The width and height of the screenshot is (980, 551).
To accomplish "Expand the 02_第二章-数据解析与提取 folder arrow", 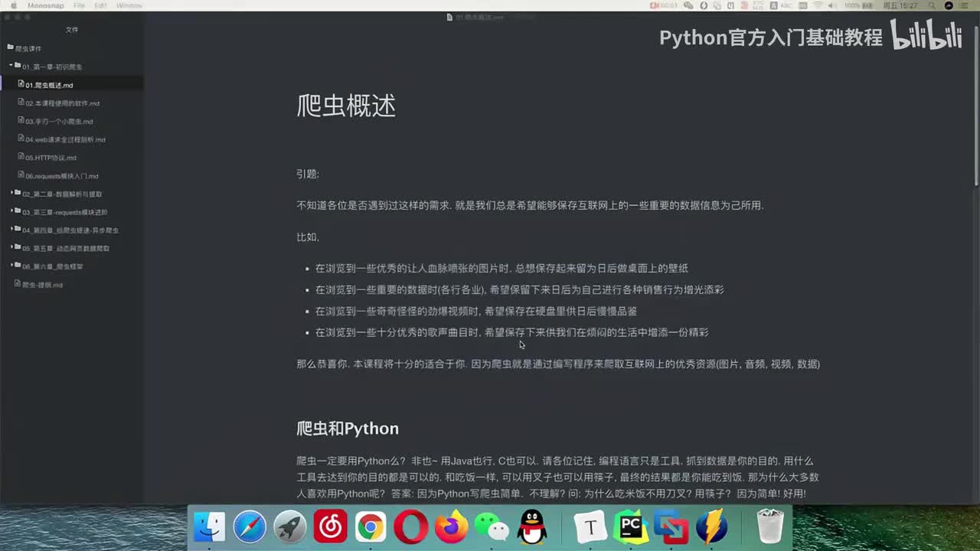I will click(11, 192).
